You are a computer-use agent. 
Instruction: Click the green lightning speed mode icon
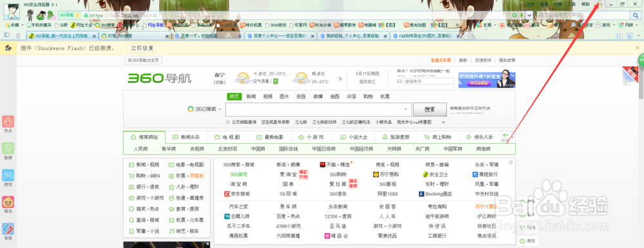pos(522,15)
